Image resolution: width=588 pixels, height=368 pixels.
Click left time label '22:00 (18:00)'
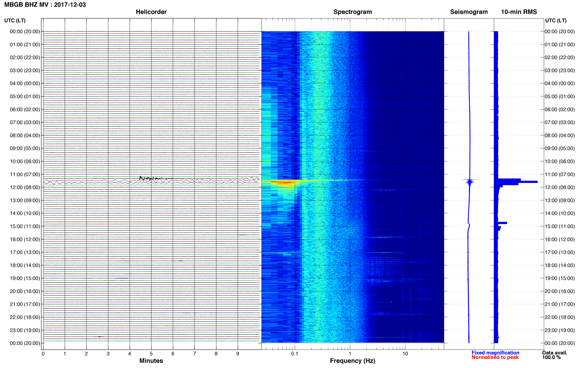coord(25,317)
